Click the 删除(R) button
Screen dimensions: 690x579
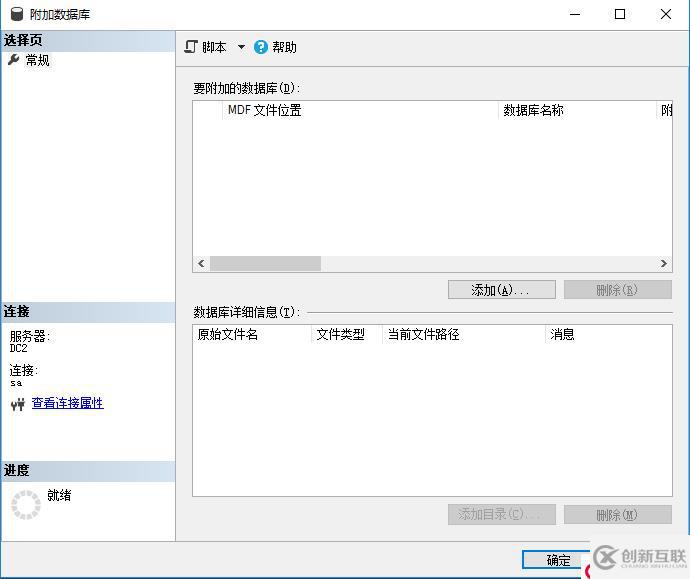point(617,290)
